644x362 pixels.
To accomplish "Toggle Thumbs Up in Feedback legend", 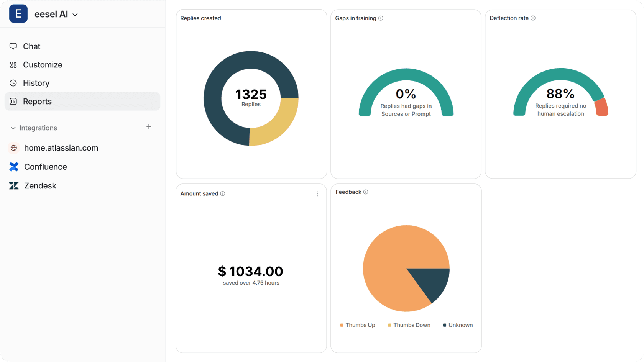I will [x=357, y=325].
